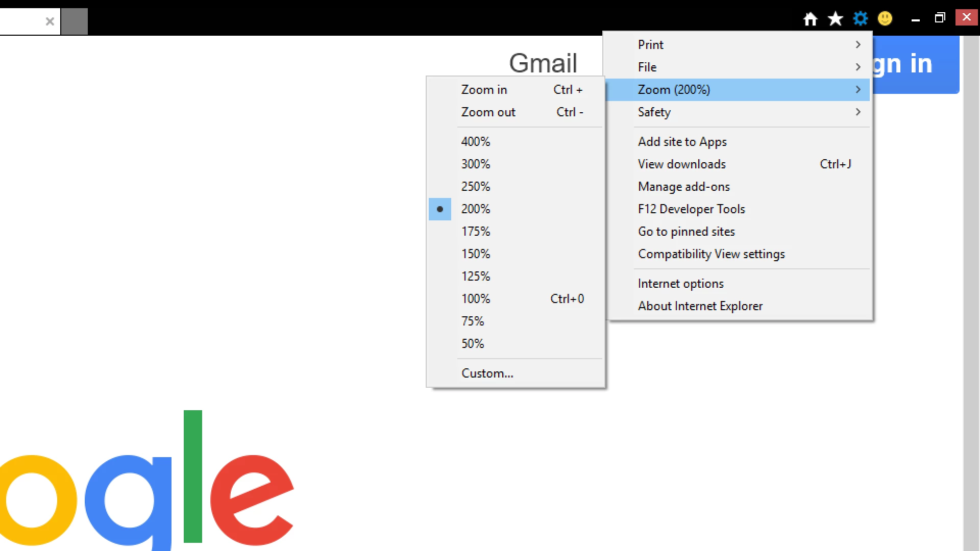
Task: Restore down the browser window
Action: [x=940, y=18]
